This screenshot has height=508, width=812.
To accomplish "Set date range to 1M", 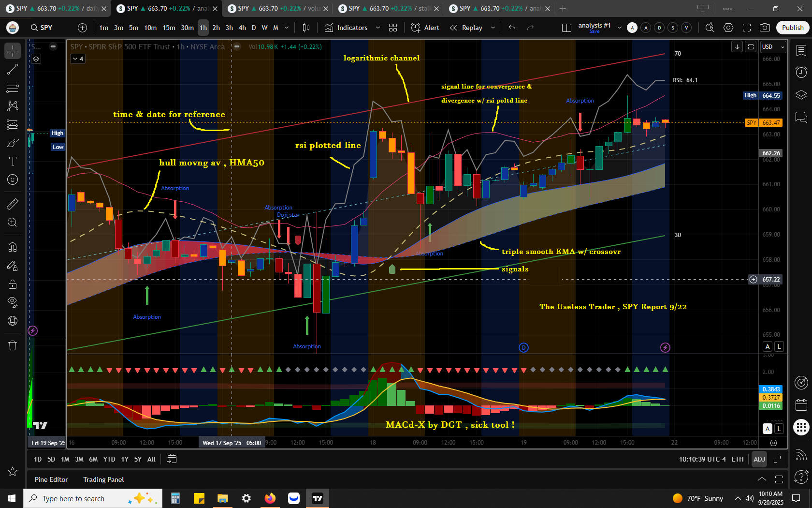I will tap(65, 459).
